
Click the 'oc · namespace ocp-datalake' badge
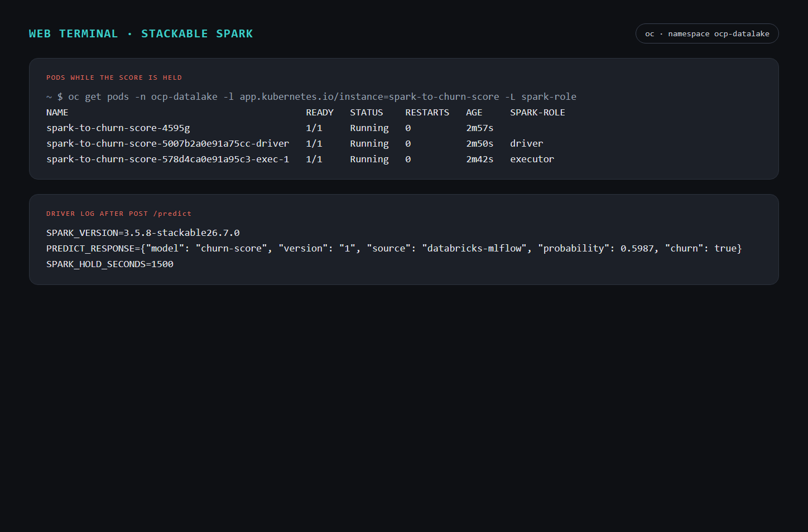coord(707,33)
